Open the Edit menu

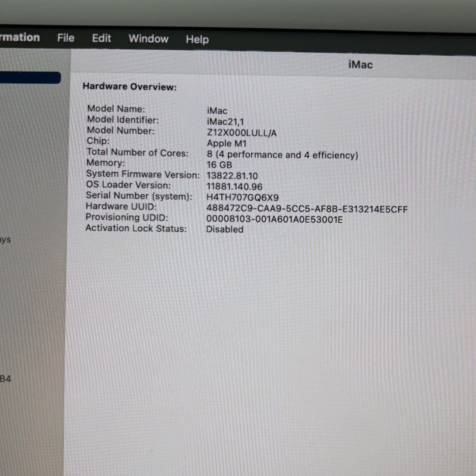[101, 39]
